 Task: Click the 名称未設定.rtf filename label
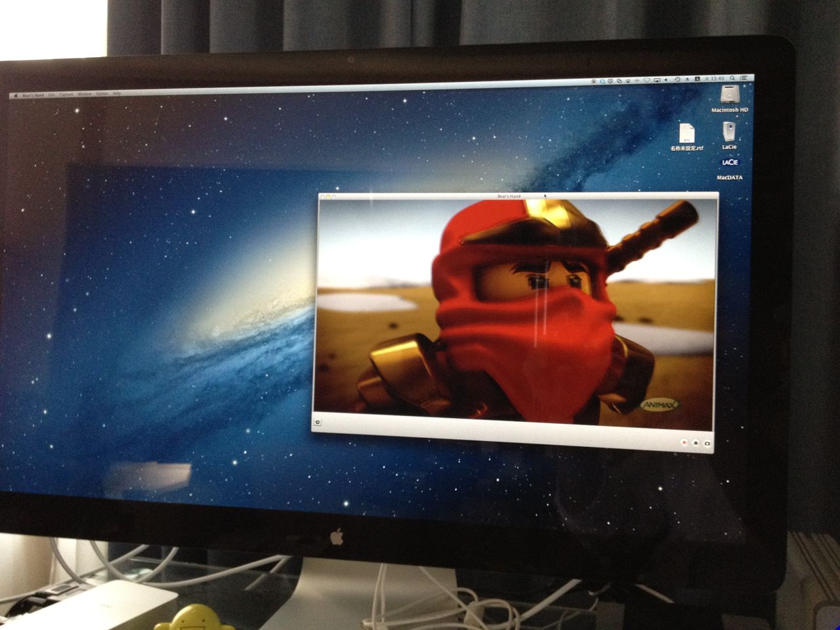point(686,148)
